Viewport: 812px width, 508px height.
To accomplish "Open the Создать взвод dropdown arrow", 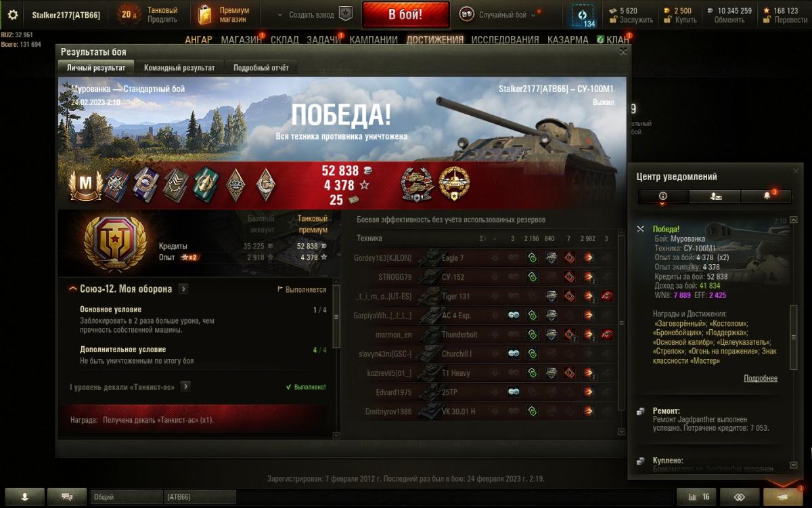I will point(281,14).
